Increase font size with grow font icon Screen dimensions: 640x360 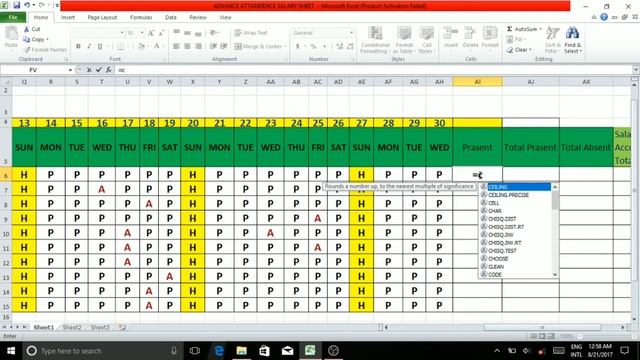(x=151, y=33)
